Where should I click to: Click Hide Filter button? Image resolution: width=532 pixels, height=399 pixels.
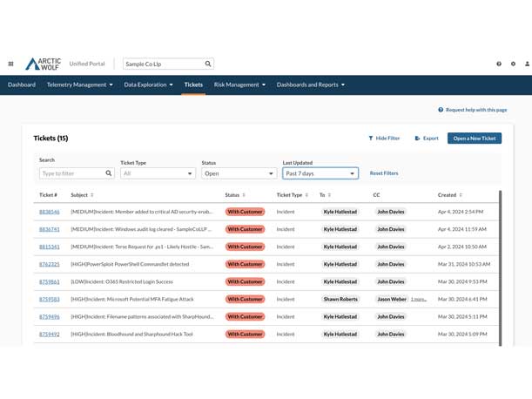[x=384, y=138]
